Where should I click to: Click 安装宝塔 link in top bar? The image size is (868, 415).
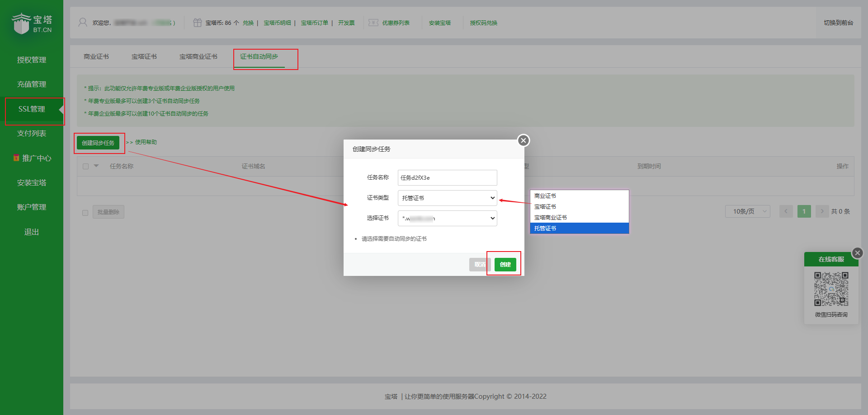click(x=440, y=23)
